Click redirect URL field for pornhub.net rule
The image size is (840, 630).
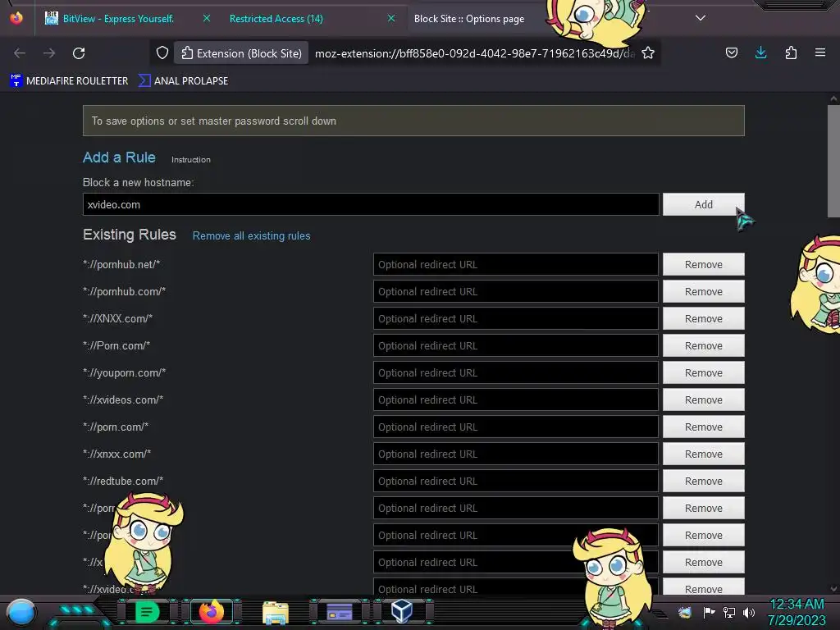coord(516,265)
